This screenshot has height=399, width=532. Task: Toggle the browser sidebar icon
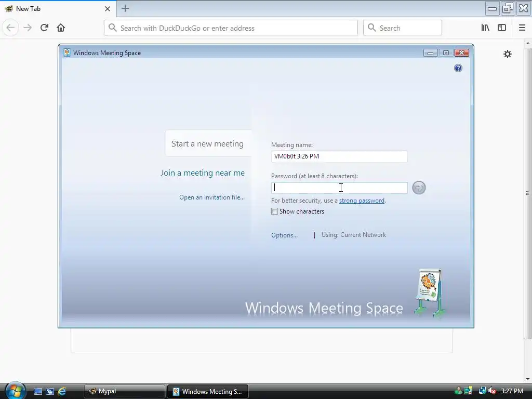pos(502,28)
